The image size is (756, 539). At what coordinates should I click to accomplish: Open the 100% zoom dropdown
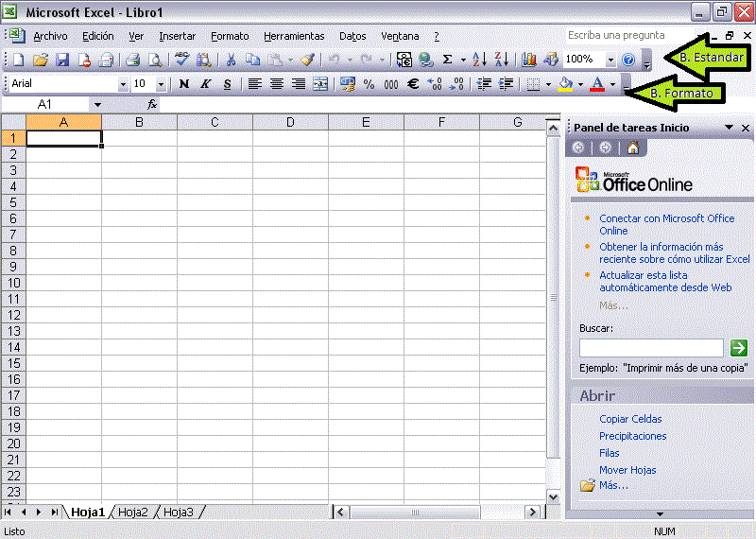610,60
